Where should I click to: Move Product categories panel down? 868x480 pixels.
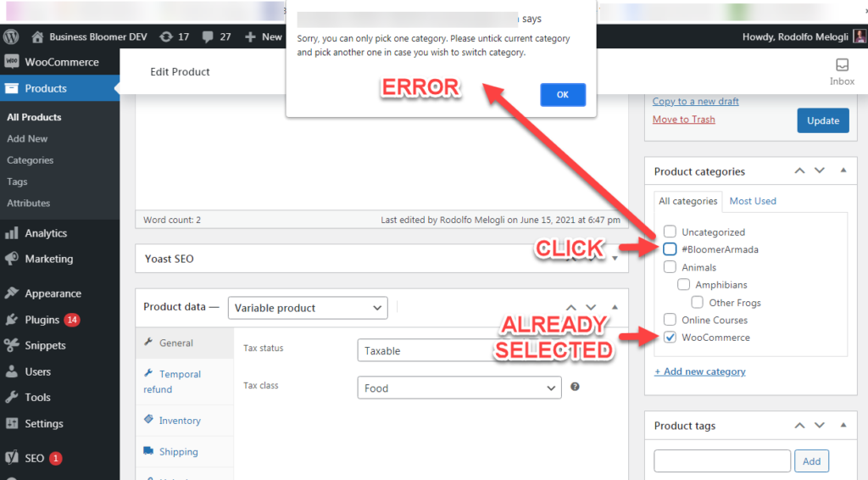pos(820,171)
